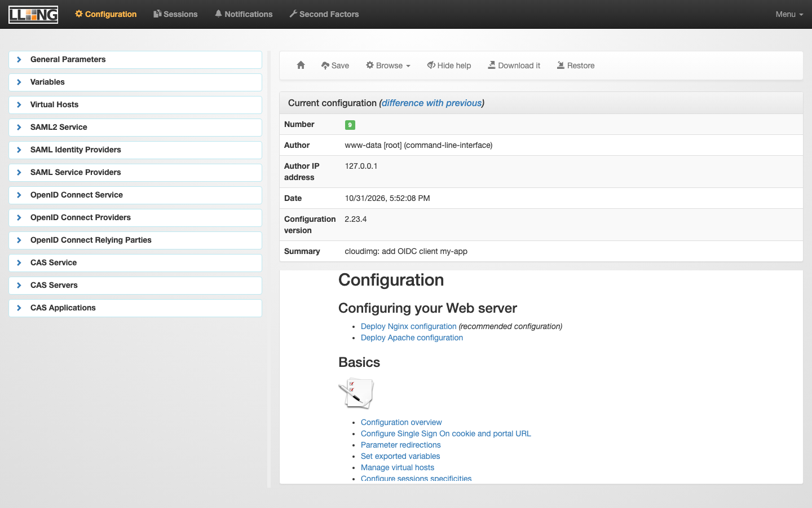Expand OpenID Connect Providers chevron
812x508 pixels.
[19, 217]
